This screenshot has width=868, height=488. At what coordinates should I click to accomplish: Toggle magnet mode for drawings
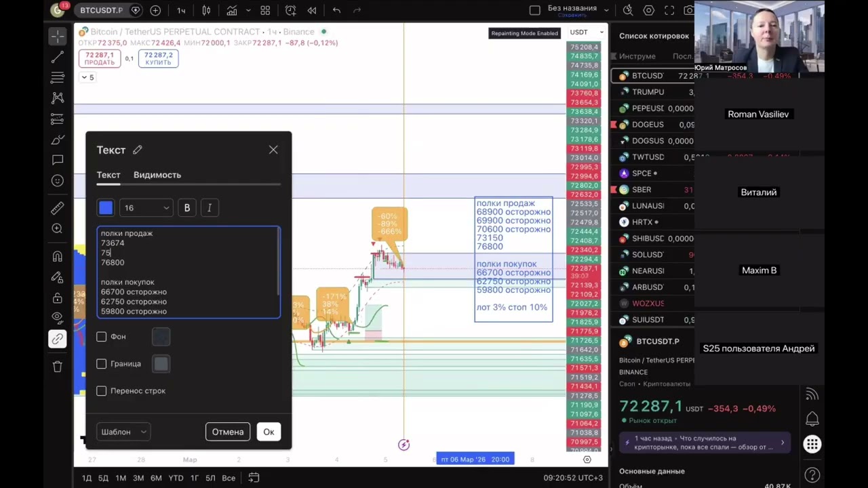[x=58, y=256]
